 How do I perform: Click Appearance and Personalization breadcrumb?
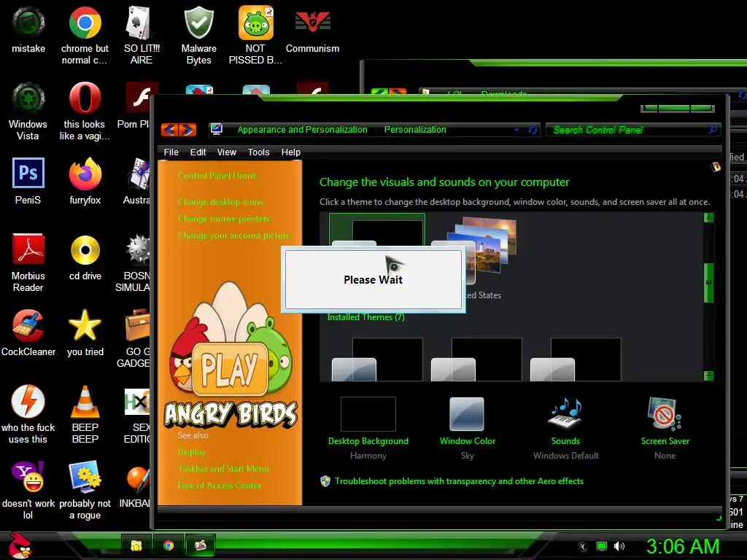[302, 130]
